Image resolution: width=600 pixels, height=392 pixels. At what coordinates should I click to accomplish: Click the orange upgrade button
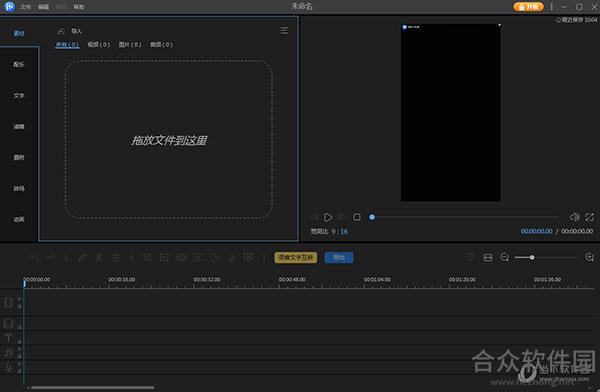click(528, 7)
